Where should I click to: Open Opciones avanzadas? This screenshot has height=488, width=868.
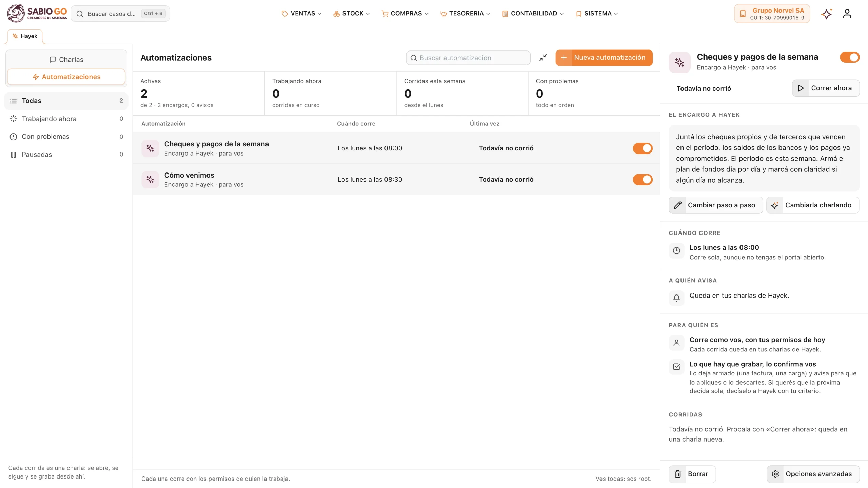[813, 474]
